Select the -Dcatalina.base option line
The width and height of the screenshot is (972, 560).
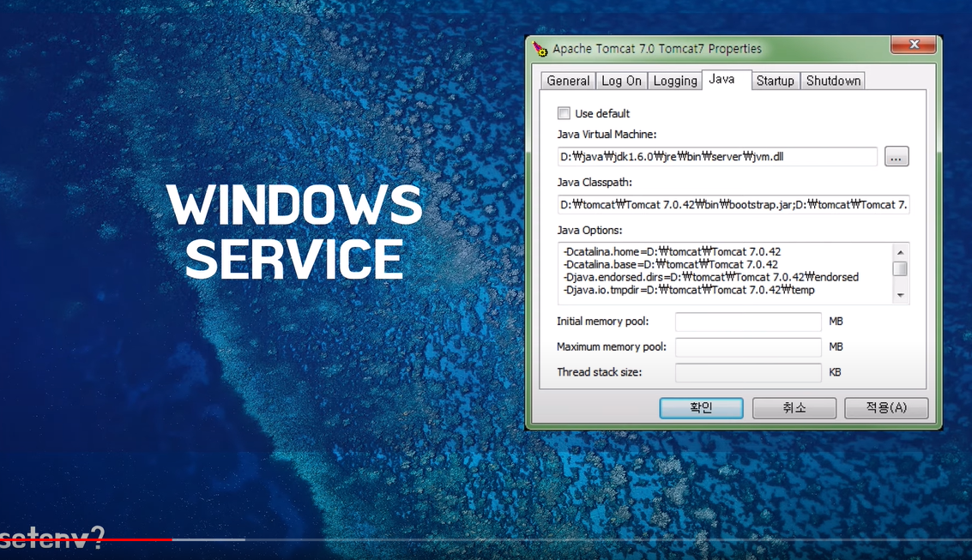coord(671,264)
